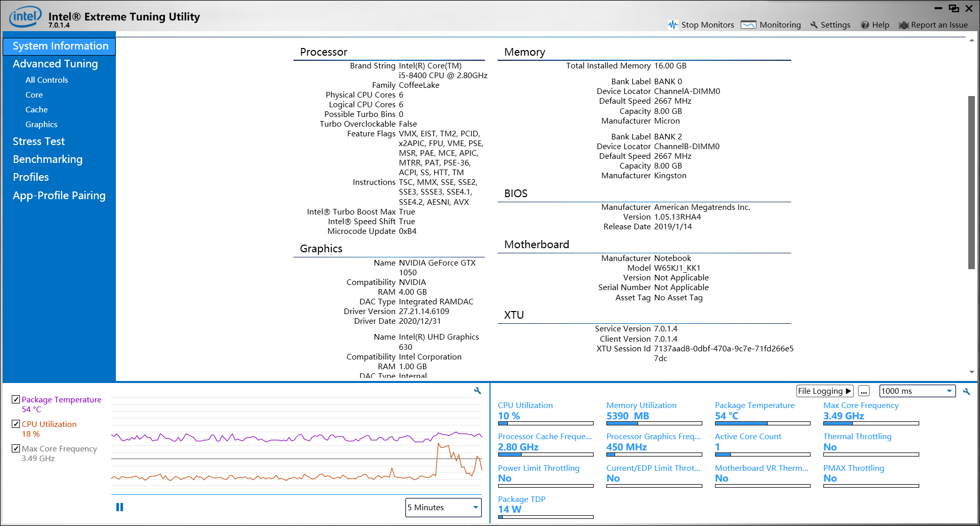Open Advanced Tuning section
The width and height of the screenshot is (980, 526).
[55, 64]
